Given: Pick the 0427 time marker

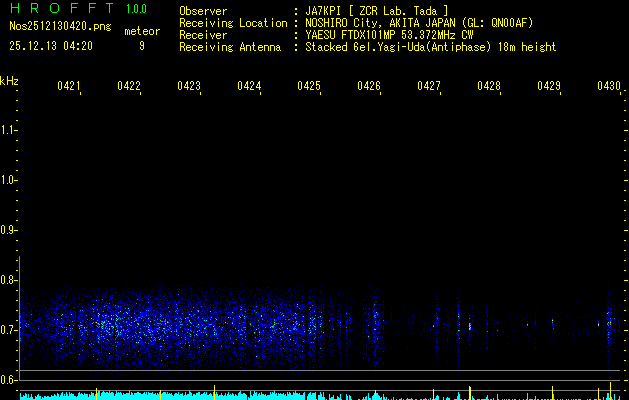Looking at the screenshot, I should pos(429,87).
